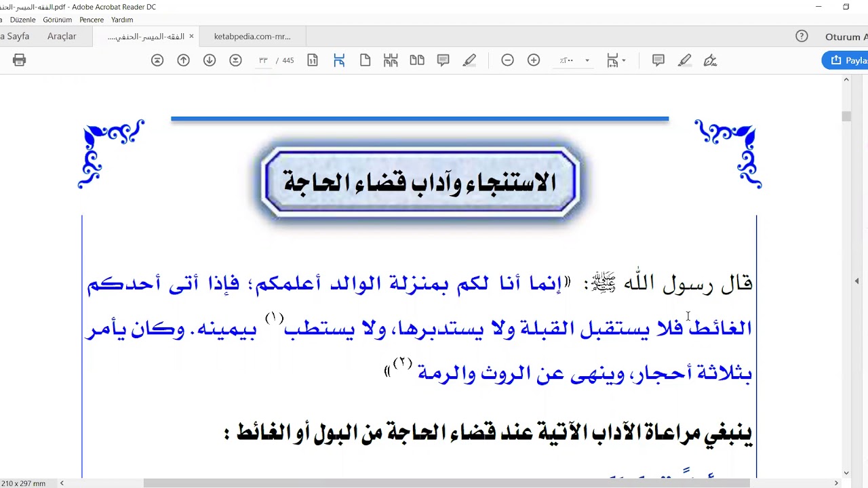868x488 pixels.
Task: Open the Pencere menu
Action: tap(92, 20)
